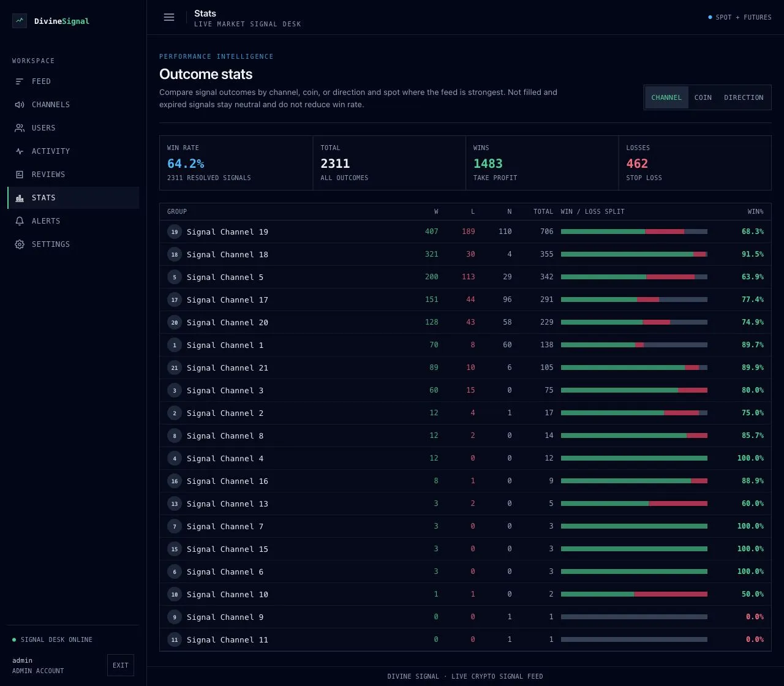
Task: Click the Win Rate 64.2% card
Action: [236, 163]
